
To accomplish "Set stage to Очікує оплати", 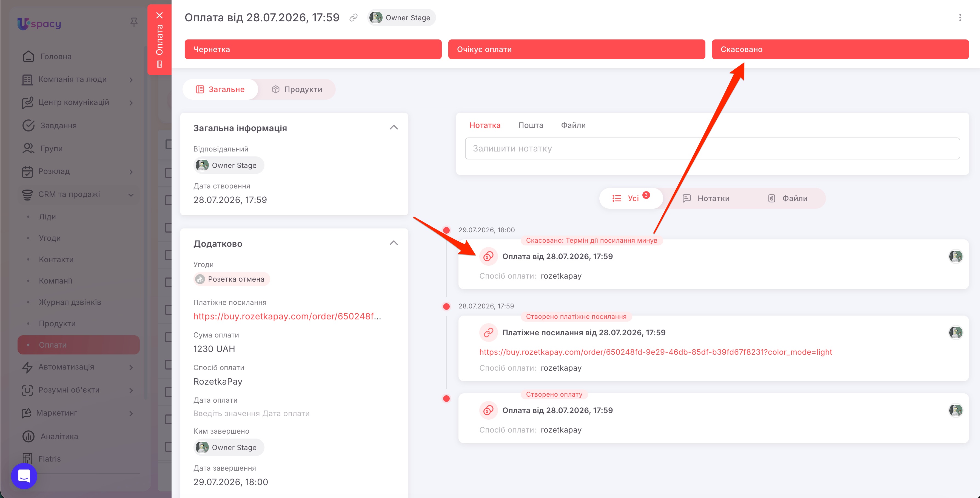I will coord(577,49).
